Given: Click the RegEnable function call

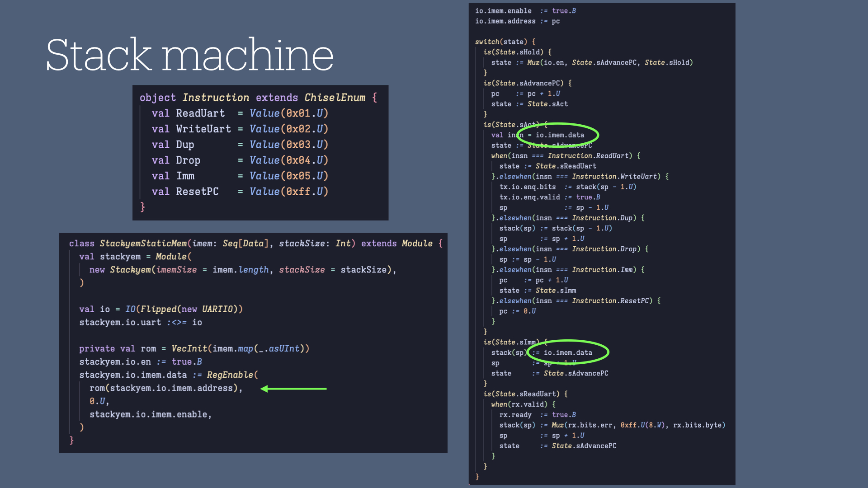Looking at the screenshot, I should (x=230, y=375).
